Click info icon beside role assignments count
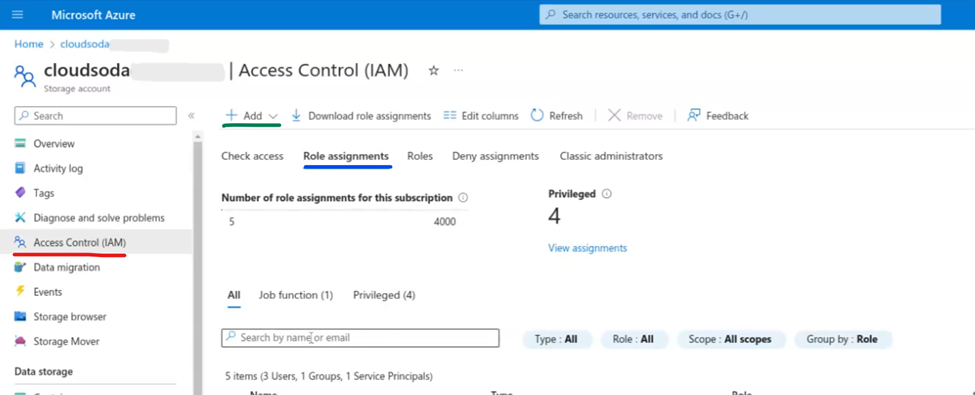 click(x=463, y=198)
